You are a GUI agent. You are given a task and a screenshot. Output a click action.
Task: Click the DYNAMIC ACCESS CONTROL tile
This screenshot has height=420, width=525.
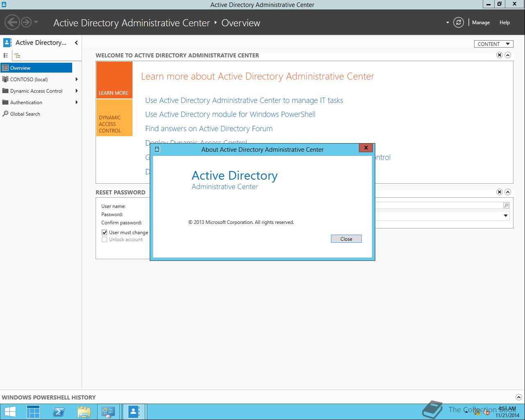coord(114,118)
